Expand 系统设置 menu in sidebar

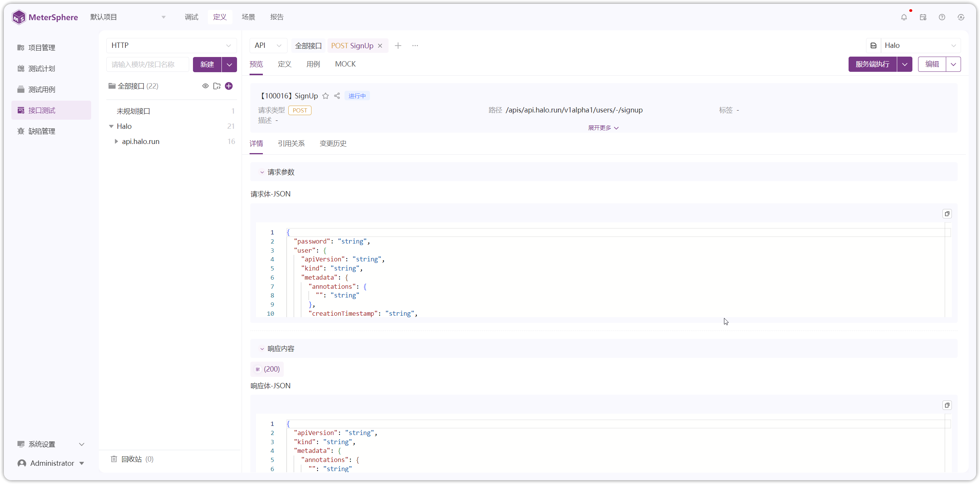point(51,444)
